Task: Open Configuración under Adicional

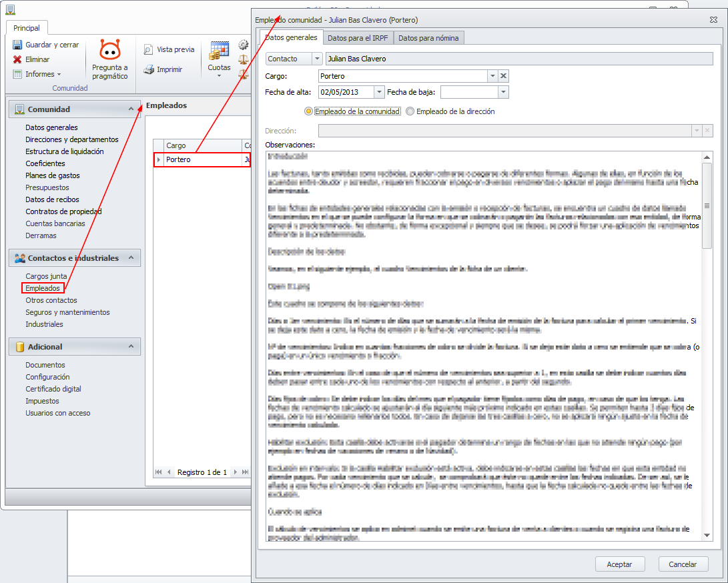Action: [x=47, y=378]
